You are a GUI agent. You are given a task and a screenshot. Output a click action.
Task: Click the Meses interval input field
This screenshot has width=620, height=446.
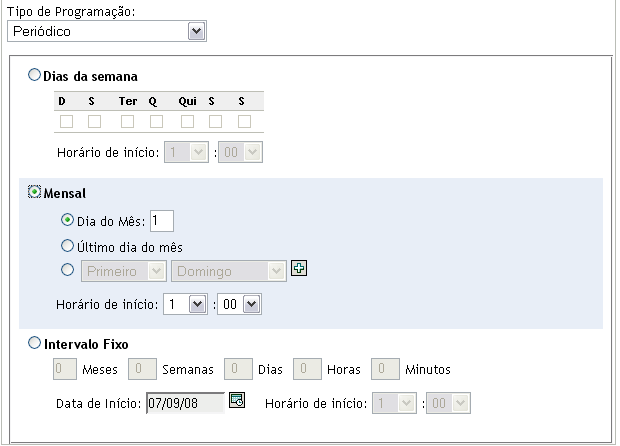(63, 369)
